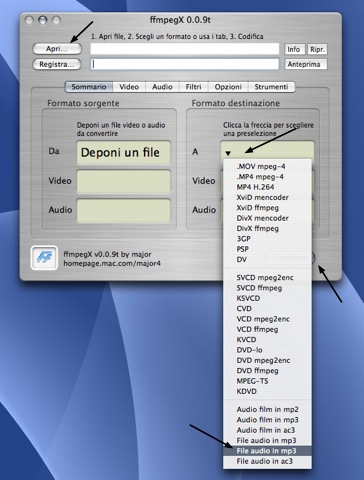The image size is (364, 480).
Task: Open the Strumenti tab
Action: (271, 87)
